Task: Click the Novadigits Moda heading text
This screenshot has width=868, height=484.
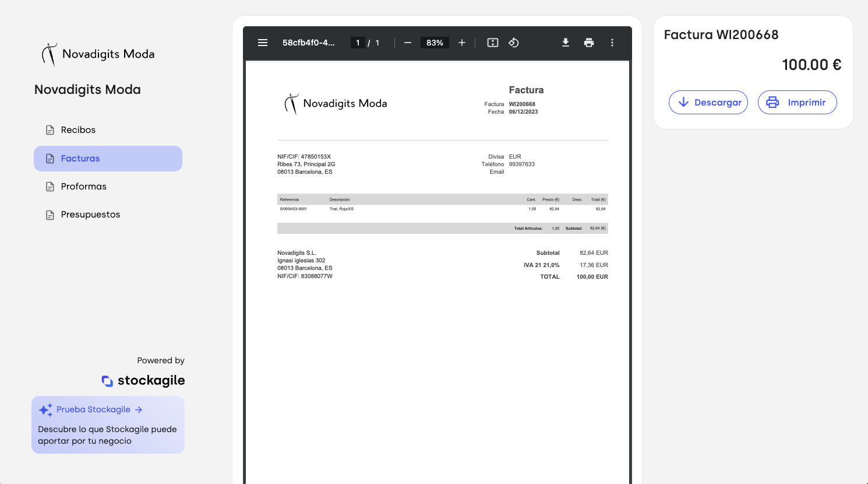Action: [87, 90]
